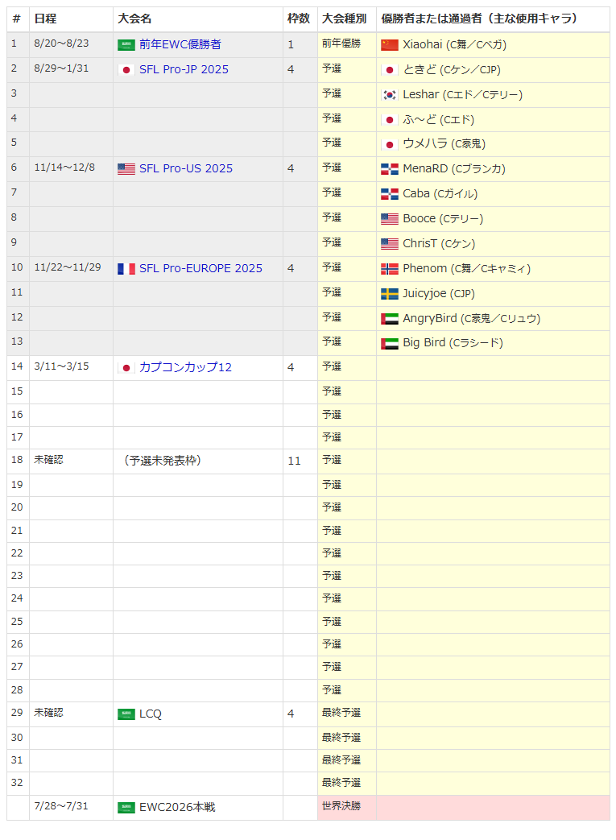The height and width of the screenshot is (840, 616).
Task: Click the Saudi flag beside 前年EWC優勝者
Action: point(126,45)
